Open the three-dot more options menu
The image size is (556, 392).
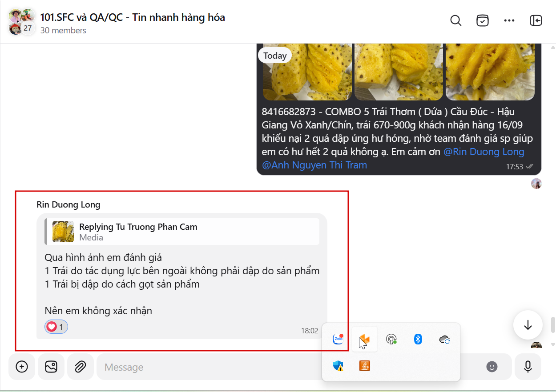click(x=509, y=20)
